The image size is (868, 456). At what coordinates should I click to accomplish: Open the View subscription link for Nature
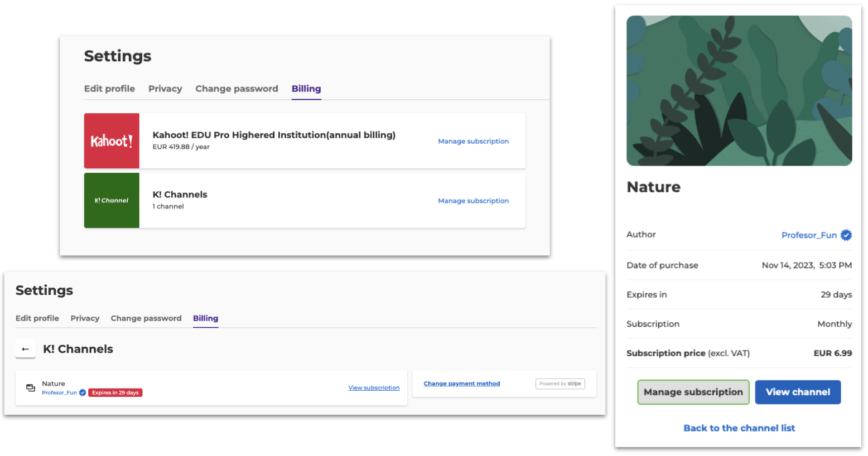374,388
